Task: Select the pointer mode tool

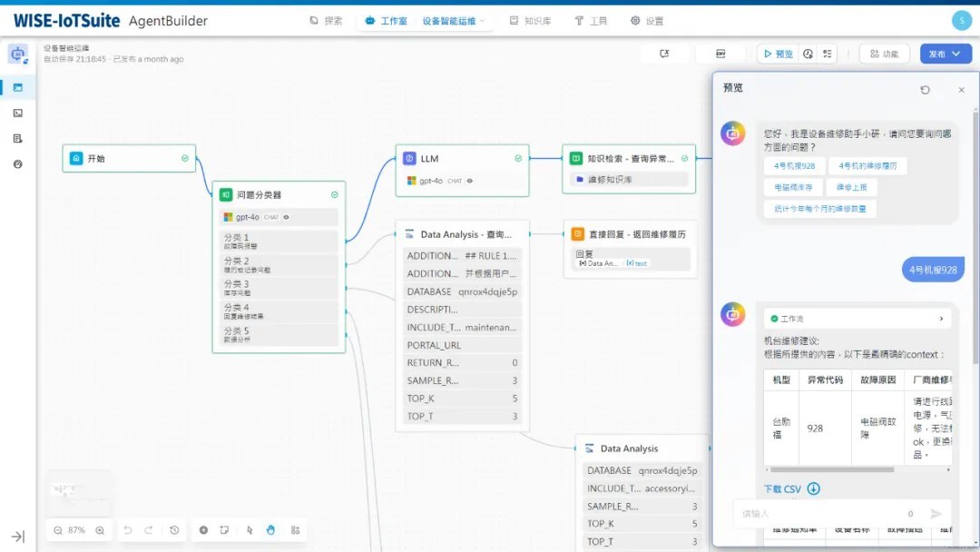Action: [x=250, y=530]
